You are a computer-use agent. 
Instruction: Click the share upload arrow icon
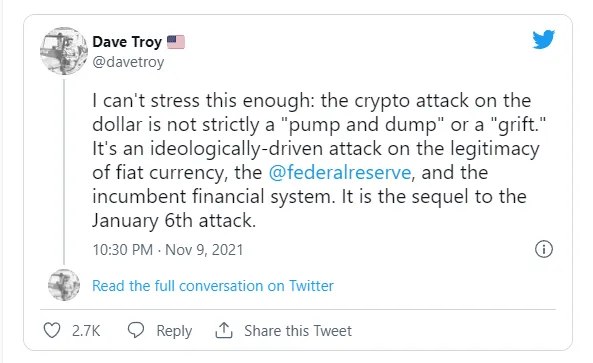(224, 330)
